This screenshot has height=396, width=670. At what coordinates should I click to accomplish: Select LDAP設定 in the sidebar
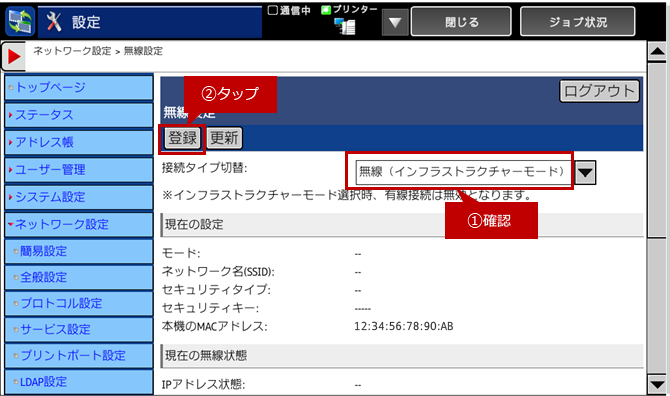point(79,382)
